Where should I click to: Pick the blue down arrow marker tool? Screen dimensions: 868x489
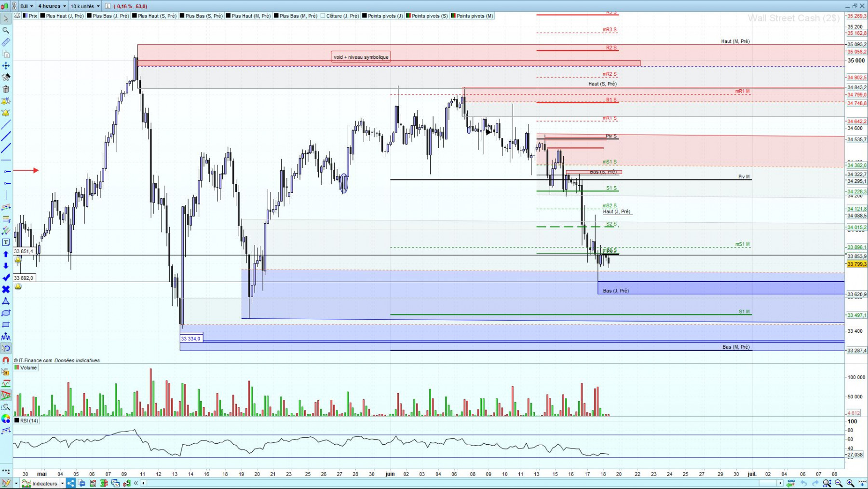click(x=6, y=266)
